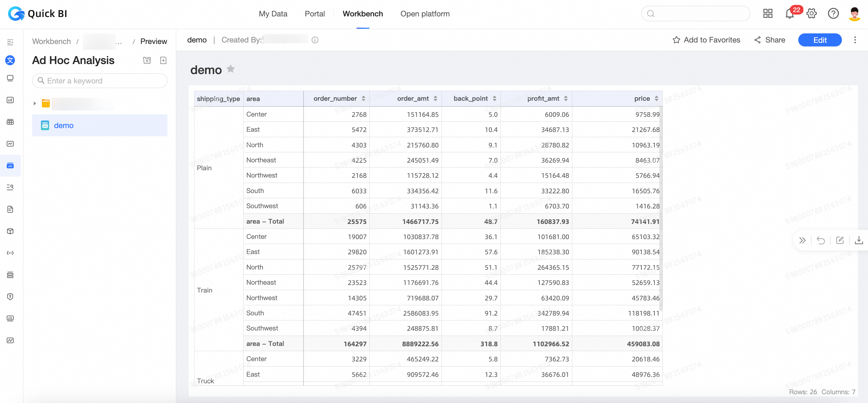
Task: Sort by order_number column
Action: [x=364, y=98]
